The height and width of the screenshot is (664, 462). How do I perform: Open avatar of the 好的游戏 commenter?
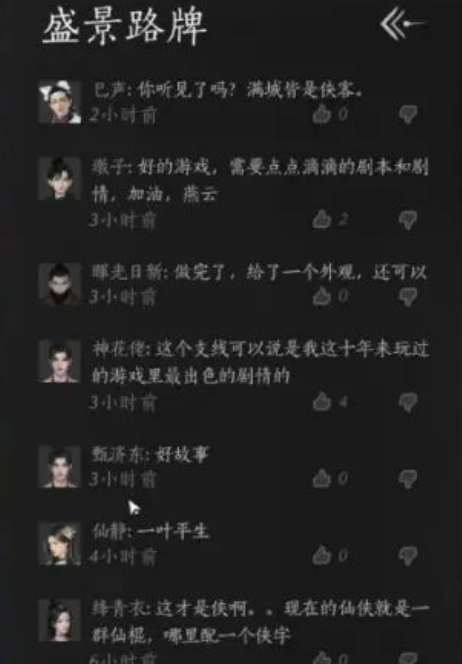[60, 178]
